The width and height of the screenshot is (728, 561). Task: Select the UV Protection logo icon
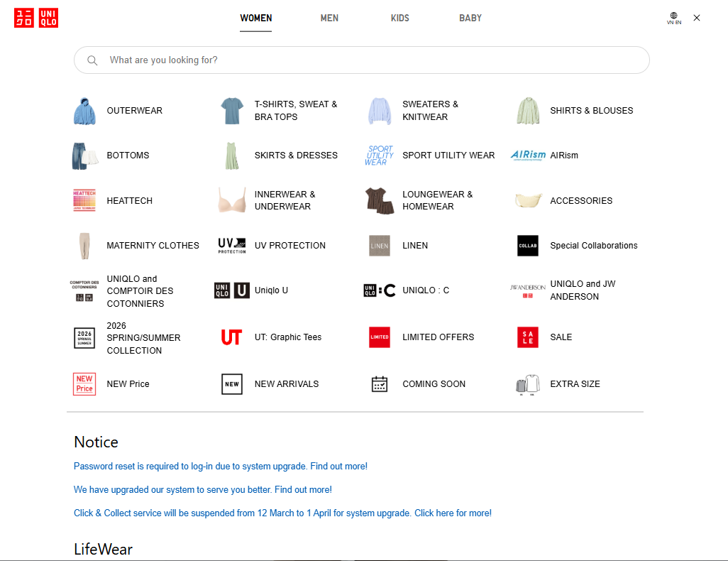[231, 246]
